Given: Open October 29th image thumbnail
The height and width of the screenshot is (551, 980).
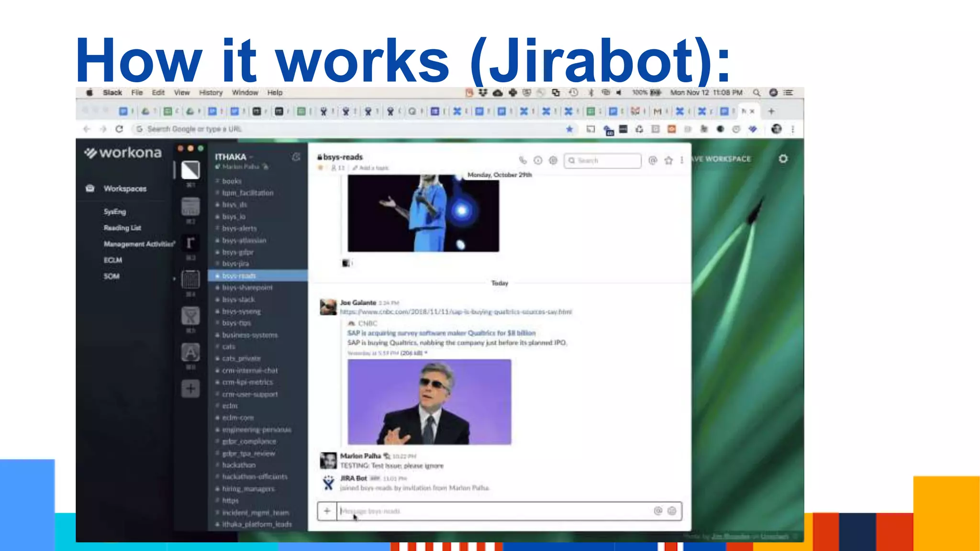Looking at the screenshot, I should (423, 213).
